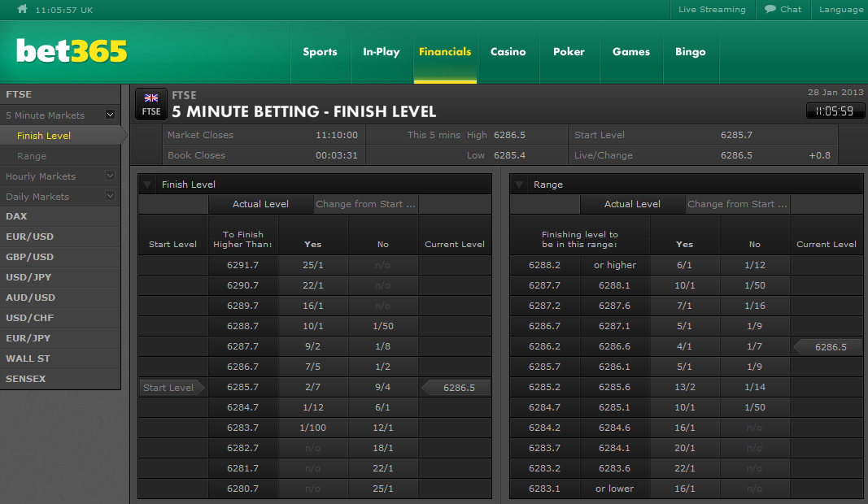This screenshot has height=504, width=868.
Task: Collapse the 5 Minute Markets dropdown arrow
Action: pyautogui.click(x=110, y=115)
